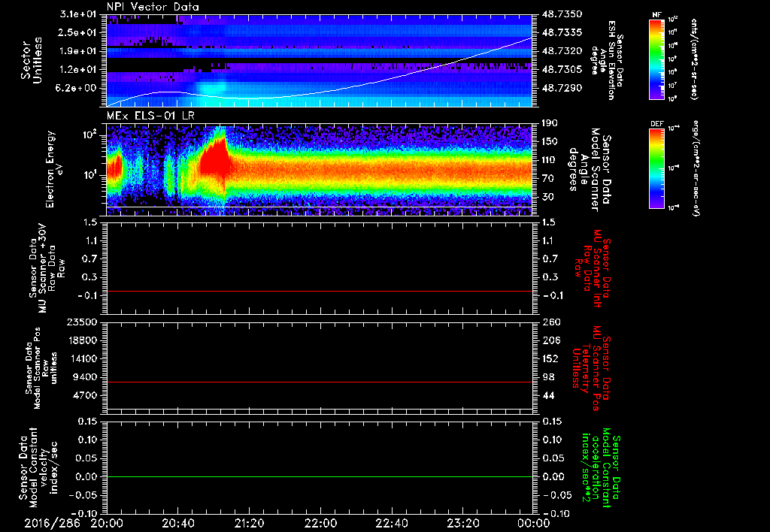This screenshot has width=770, height=532.
Task: Click the NF label above the colorbar
Action: [656, 15]
